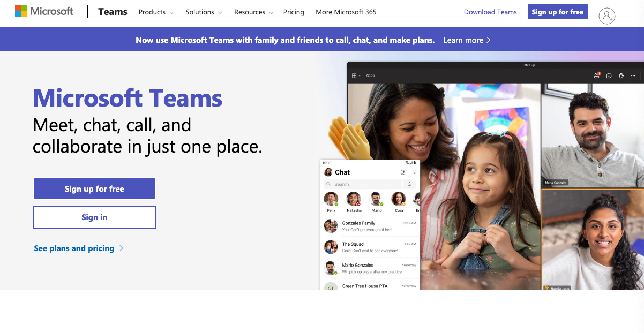Open the meeting's three-dots more options
644x333 pixels.
633,76
